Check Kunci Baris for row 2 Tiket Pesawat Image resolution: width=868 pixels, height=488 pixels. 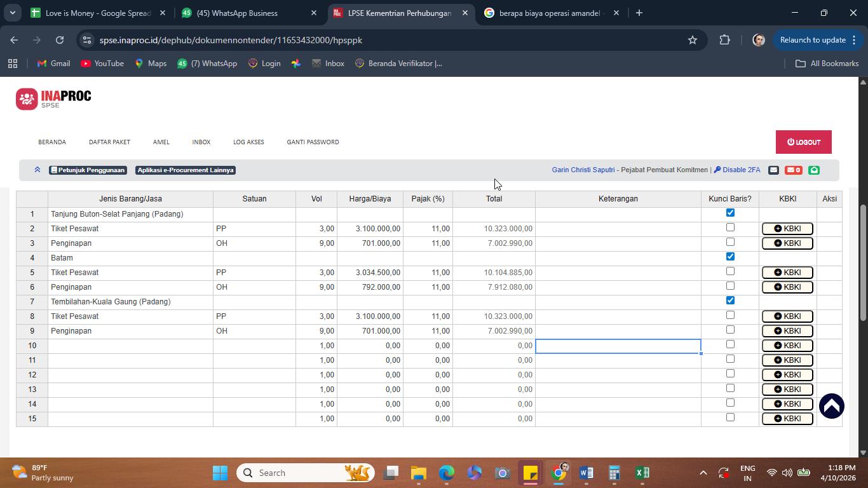[x=730, y=227]
